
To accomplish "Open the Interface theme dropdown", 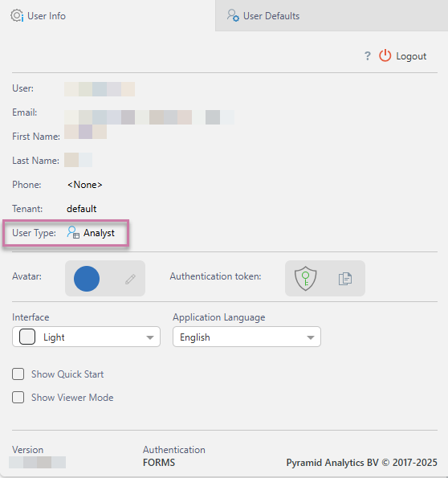I will (86, 337).
